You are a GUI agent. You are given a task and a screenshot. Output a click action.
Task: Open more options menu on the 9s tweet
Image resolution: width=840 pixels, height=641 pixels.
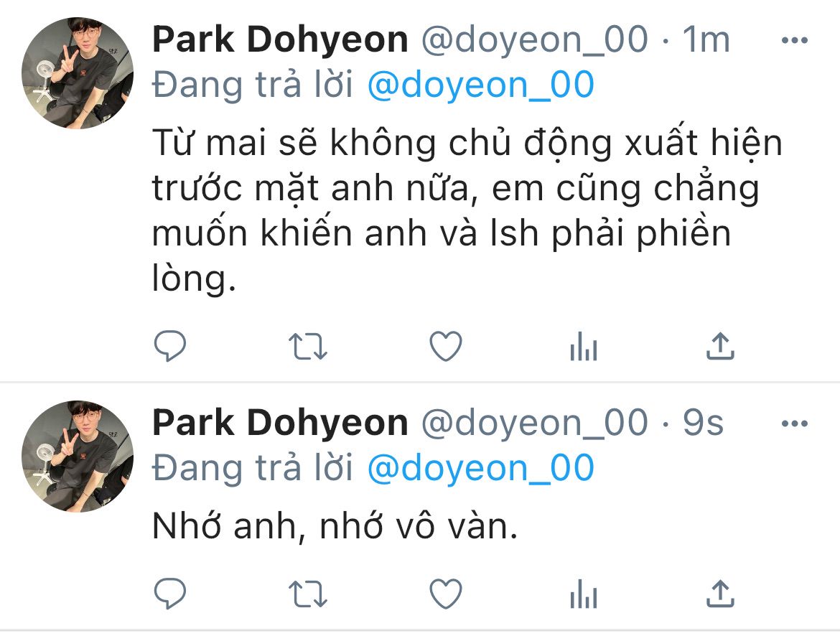coord(795,424)
